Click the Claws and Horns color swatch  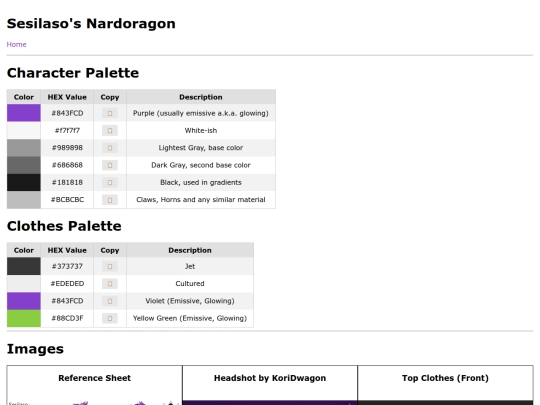tap(24, 200)
